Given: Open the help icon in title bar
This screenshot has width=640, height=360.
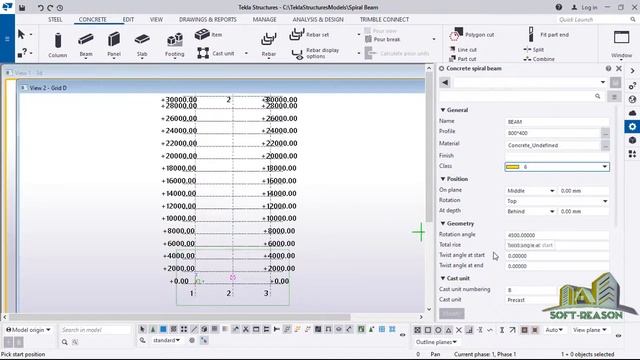Looking at the screenshot, I should coord(559,7).
